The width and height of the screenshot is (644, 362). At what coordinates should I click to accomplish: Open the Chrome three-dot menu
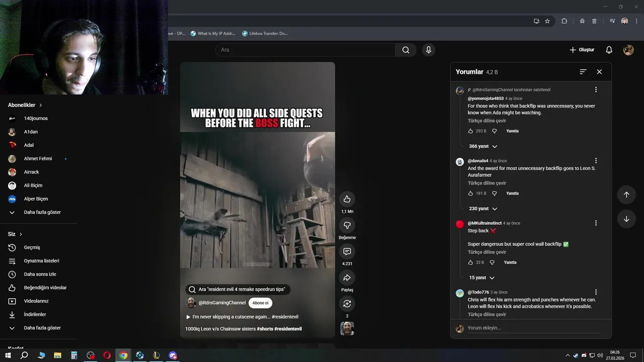click(x=636, y=21)
